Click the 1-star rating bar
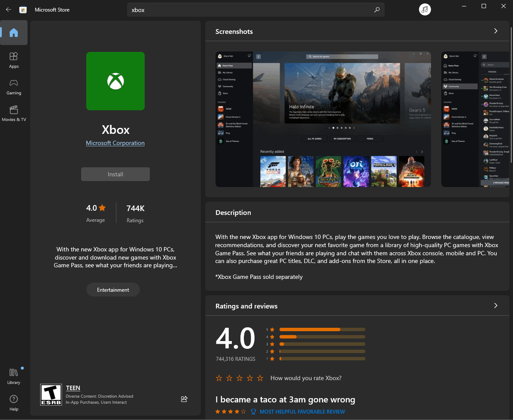This screenshot has height=420, width=513. 322,359
